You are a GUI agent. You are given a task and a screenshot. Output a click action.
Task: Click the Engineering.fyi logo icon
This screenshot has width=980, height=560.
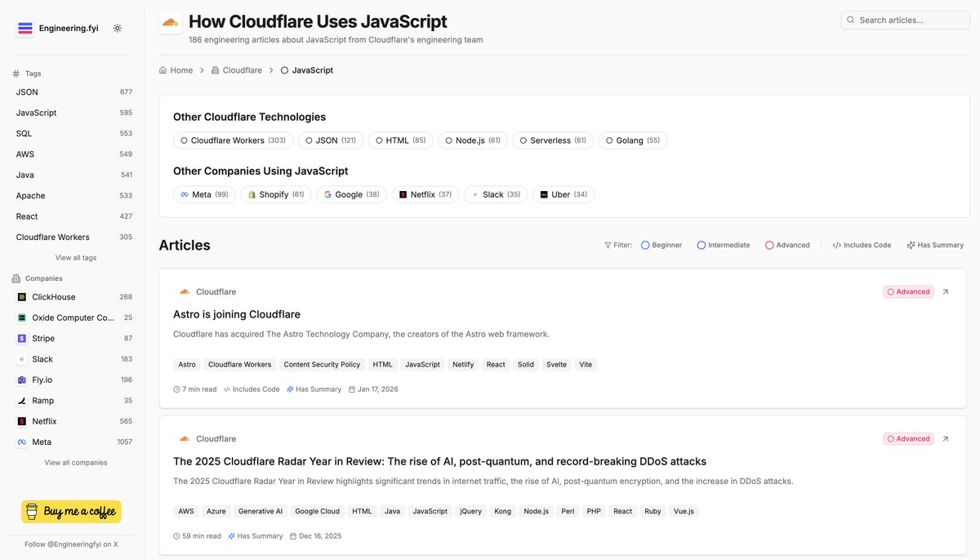click(25, 28)
